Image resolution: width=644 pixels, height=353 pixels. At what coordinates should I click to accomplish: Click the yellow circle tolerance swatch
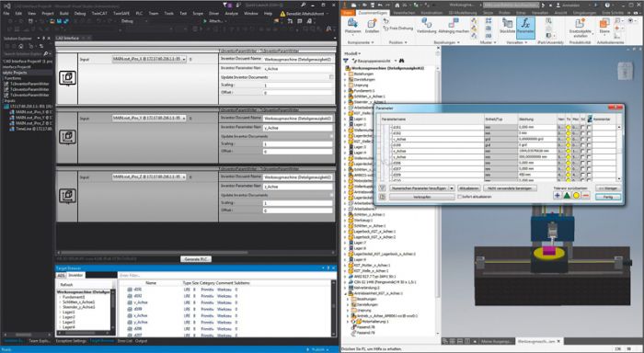point(576,196)
